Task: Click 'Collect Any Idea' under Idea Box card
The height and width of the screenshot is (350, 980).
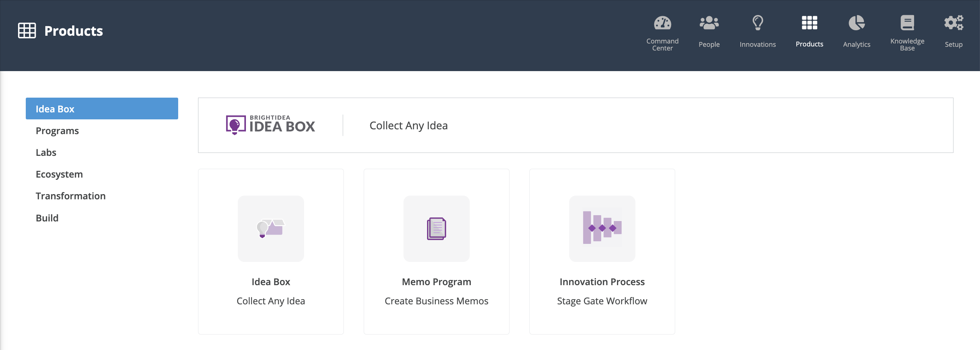Action: [271, 301]
